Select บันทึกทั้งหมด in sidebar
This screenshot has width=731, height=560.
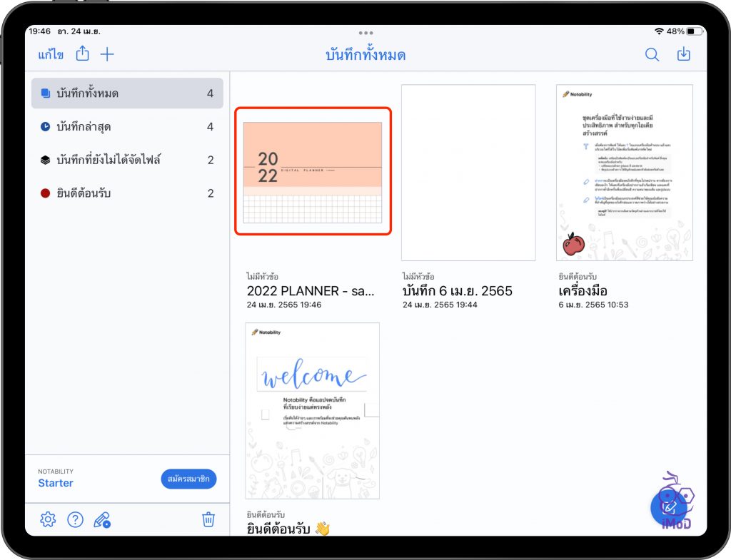[127, 93]
